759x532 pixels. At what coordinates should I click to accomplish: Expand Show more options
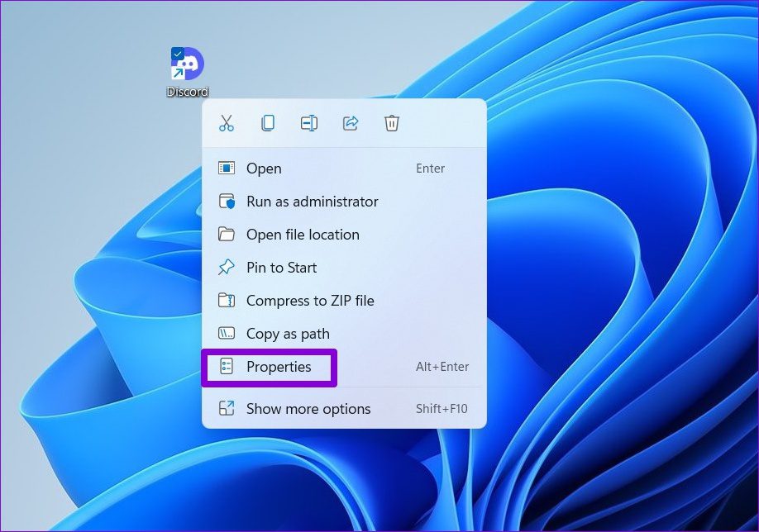[344, 409]
